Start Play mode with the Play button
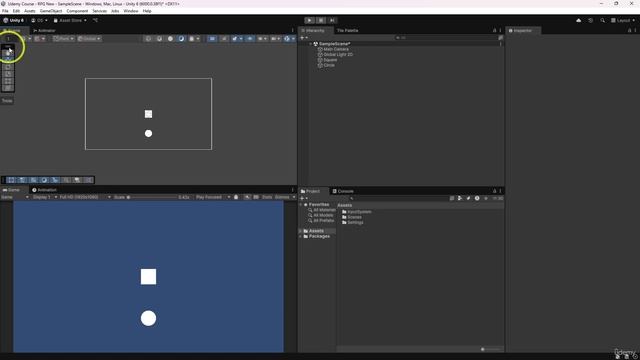This screenshot has width=640, height=360. click(x=309, y=20)
